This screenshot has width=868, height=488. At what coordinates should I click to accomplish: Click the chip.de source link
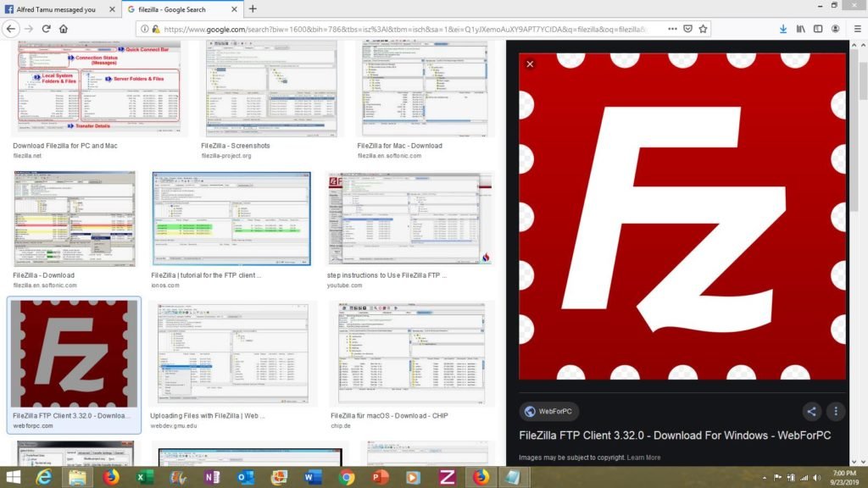(341, 426)
